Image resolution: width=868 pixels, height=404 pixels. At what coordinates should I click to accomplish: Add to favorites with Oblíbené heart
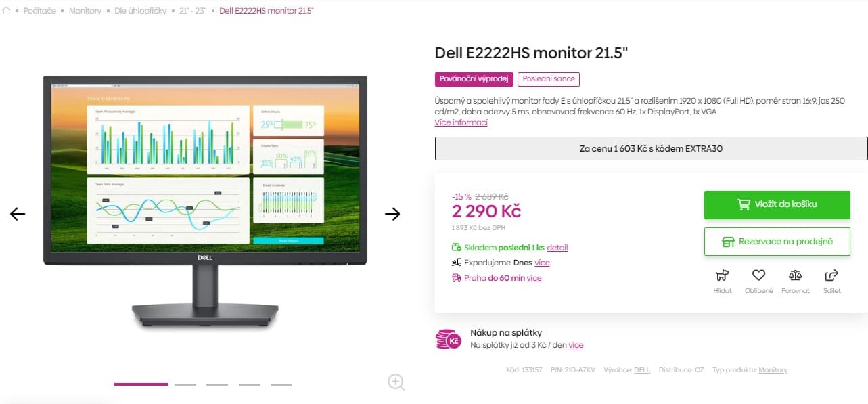click(758, 280)
